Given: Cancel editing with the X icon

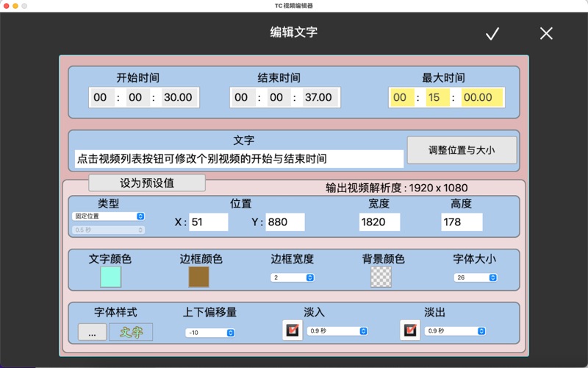Looking at the screenshot, I should point(546,33).
